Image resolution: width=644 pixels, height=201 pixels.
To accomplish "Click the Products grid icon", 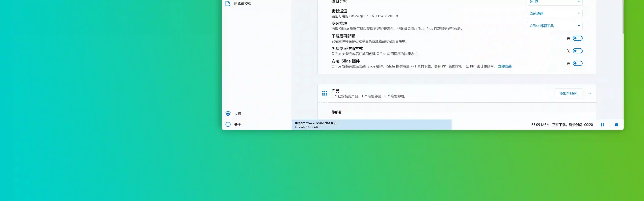I will click(x=324, y=93).
